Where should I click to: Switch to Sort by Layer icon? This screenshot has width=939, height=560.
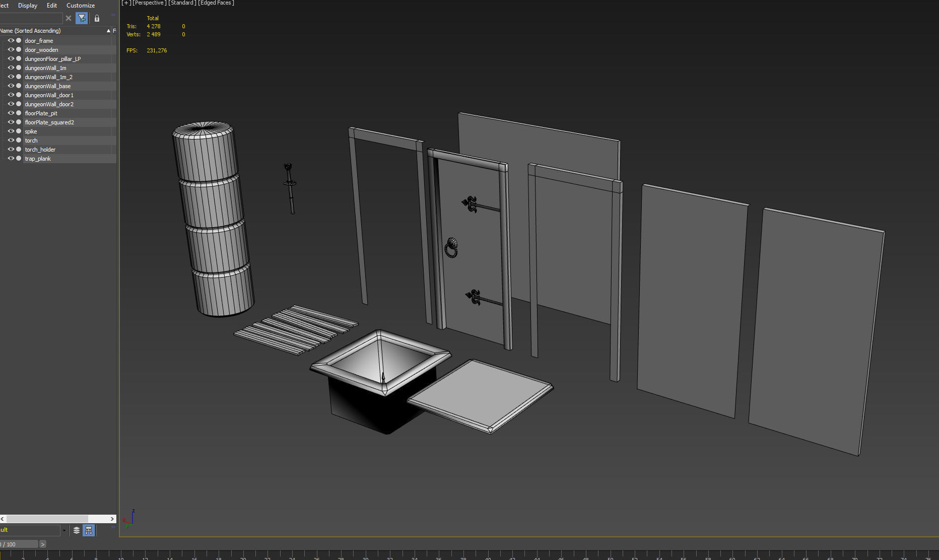[77, 530]
